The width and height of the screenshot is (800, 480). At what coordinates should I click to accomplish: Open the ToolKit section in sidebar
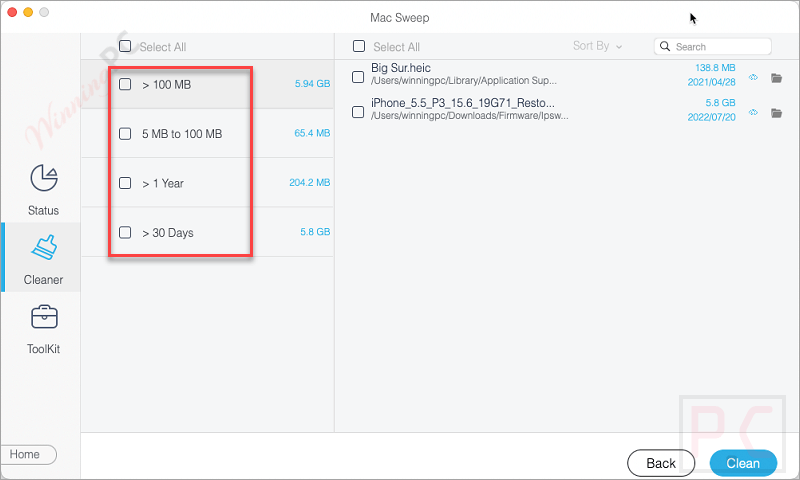click(x=43, y=329)
